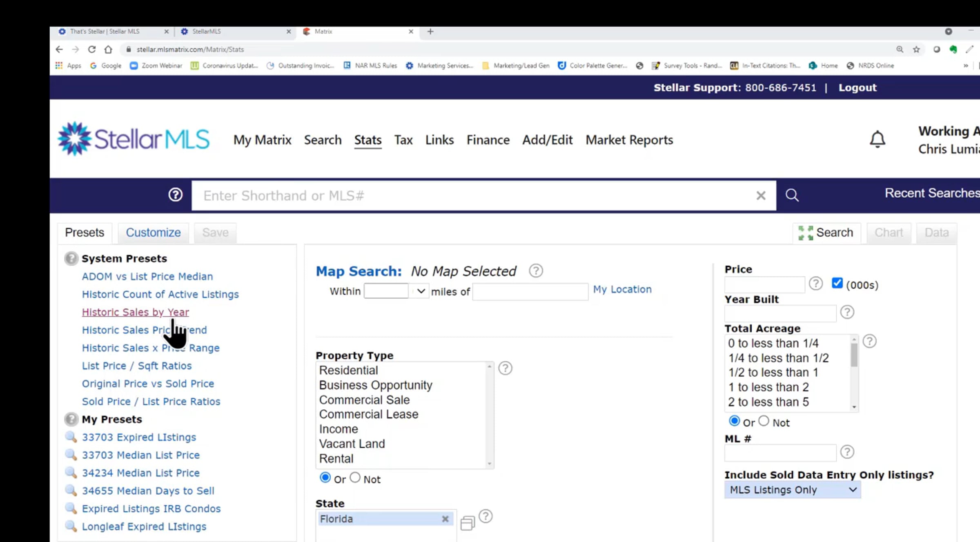Bookmark this page with star icon

916,49
